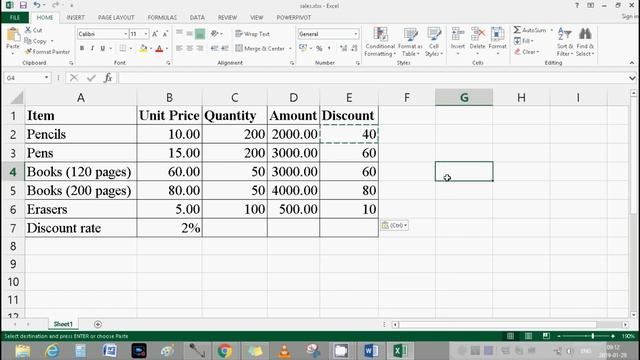This screenshot has width=640, height=360.
Task: Click the Paste clipboard icon
Action: click(13, 36)
